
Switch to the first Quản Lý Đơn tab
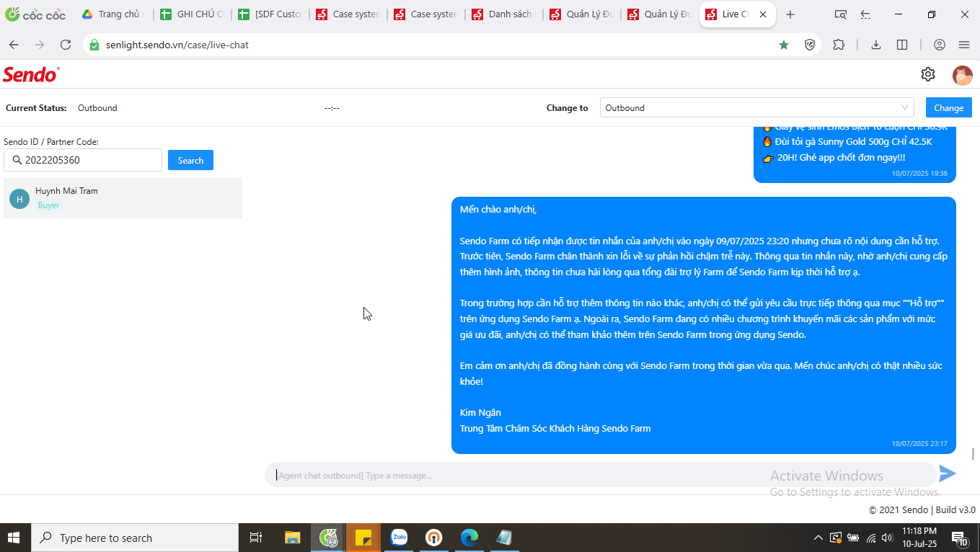click(x=581, y=14)
